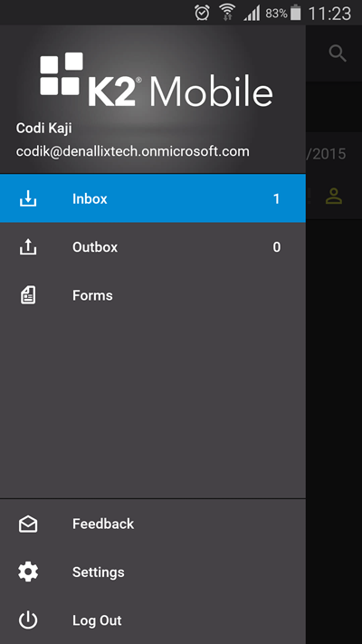The width and height of the screenshot is (362, 644).
Task: Tap the Feedback envelope icon
Action: tap(28, 524)
